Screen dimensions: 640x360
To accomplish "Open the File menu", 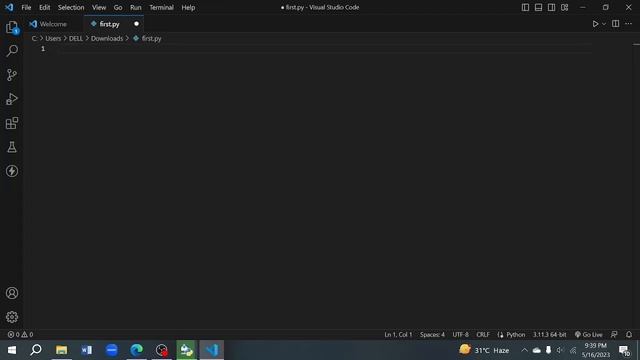I will [x=26, y=7].
